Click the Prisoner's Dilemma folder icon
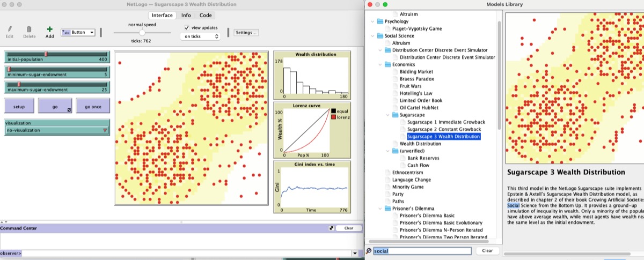Screen dimensions: 644x260 387,208
